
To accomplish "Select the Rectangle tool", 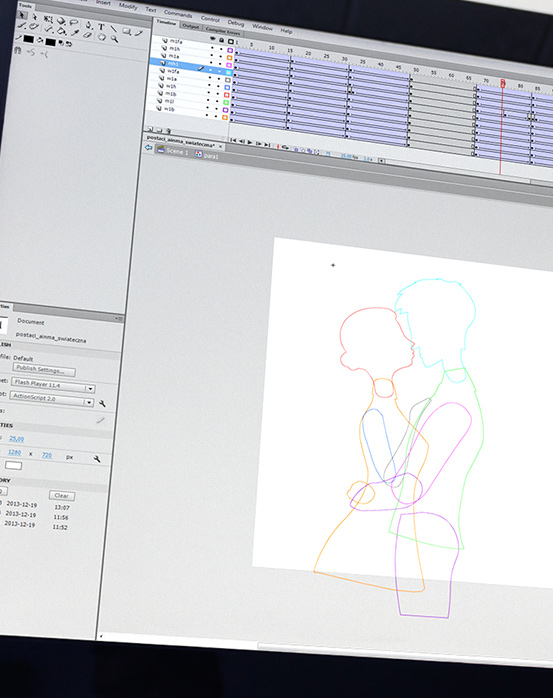I will tap(126, 31).
